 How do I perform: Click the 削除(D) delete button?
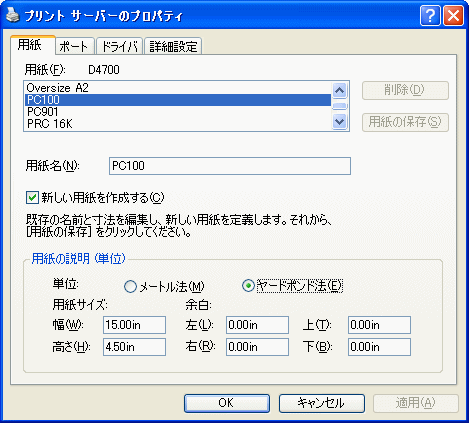(x=405, y=90)
